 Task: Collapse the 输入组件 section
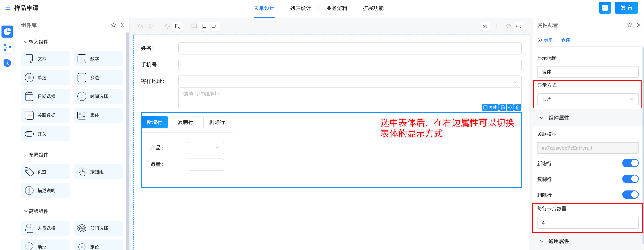(26, 42)
